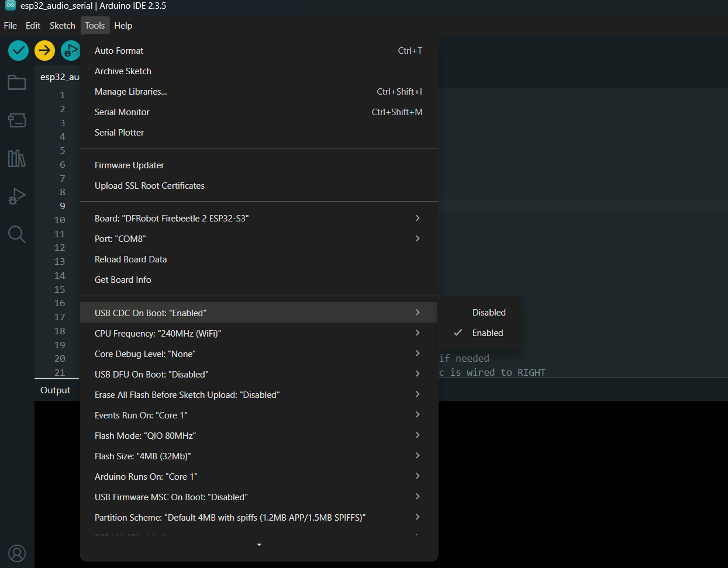Click the user account profile icon
Image resolution: width=728 pixels, height=568 pixels.
pyautogui.click(x=17, y=553)
